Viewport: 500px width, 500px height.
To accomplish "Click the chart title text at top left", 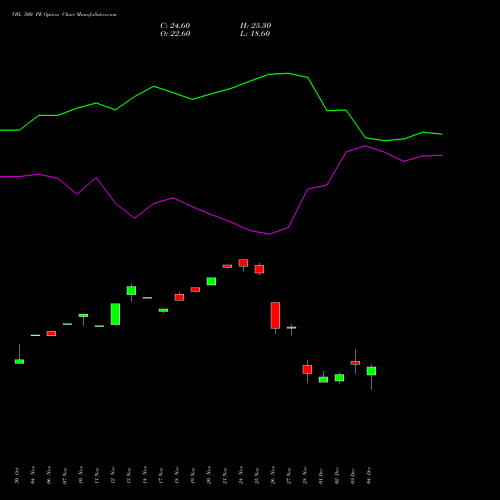I will 64,15.
